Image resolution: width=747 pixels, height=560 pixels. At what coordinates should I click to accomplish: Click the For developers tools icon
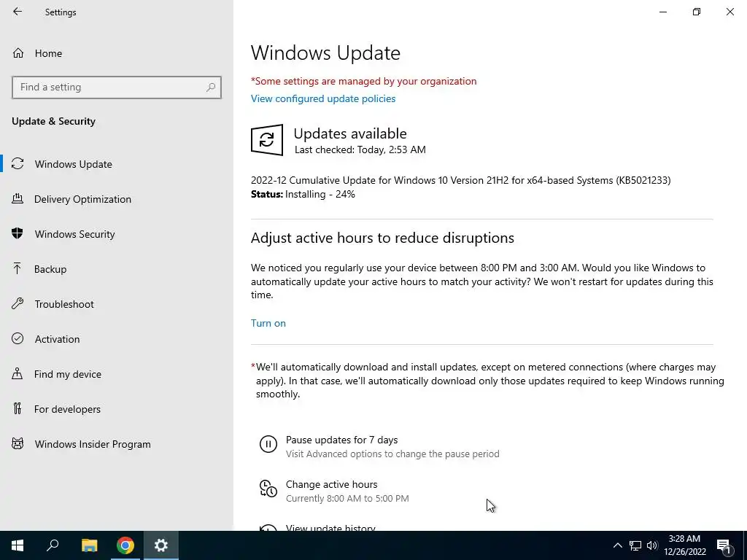(x=18, y=408)
